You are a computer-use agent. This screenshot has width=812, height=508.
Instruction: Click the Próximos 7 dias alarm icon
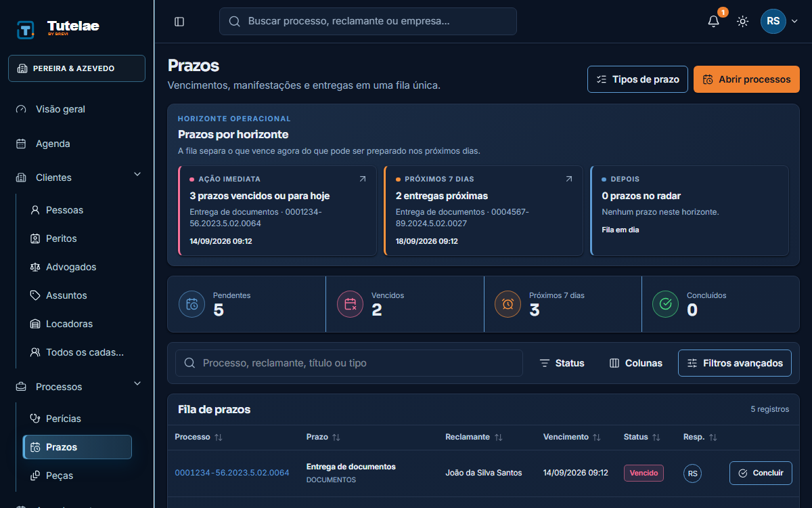click(508, 304)
